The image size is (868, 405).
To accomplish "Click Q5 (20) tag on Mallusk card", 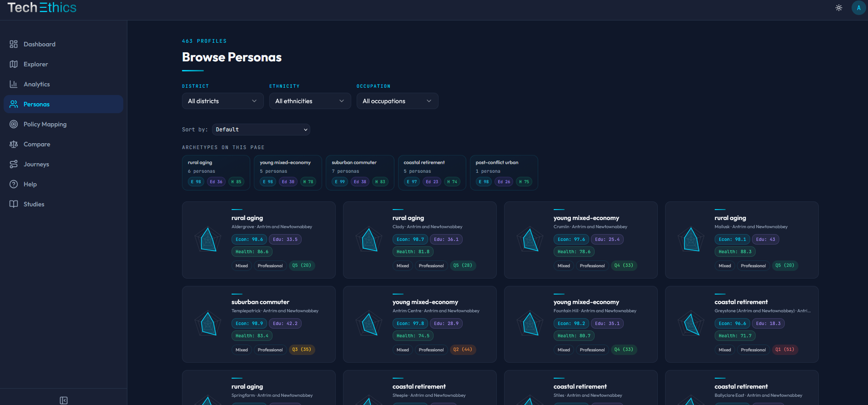I will (x=785, y=265).
